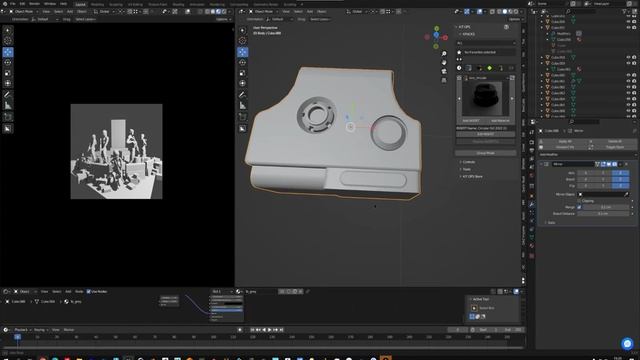The image size is (640, 360).
Task: Expand the Data section in Mirror modifier
Action: tap(551, 222)
